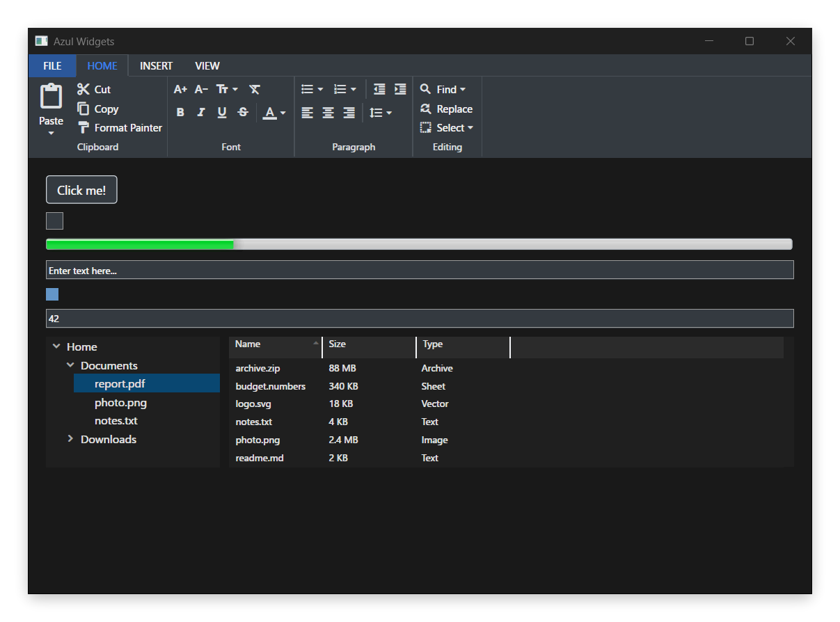Click the line spacing icon
Image resolution: width=840 pixels, height=622 pixels.
(376, 113)
